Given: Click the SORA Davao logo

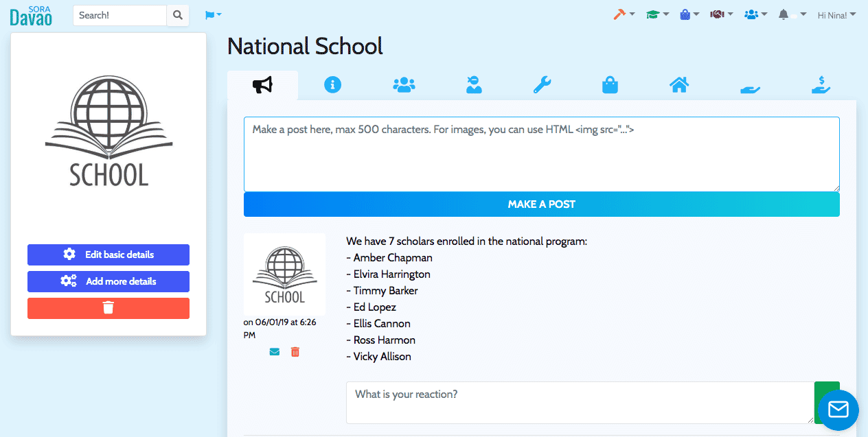Looking at the screenshot, I should [x=32, y=15].
